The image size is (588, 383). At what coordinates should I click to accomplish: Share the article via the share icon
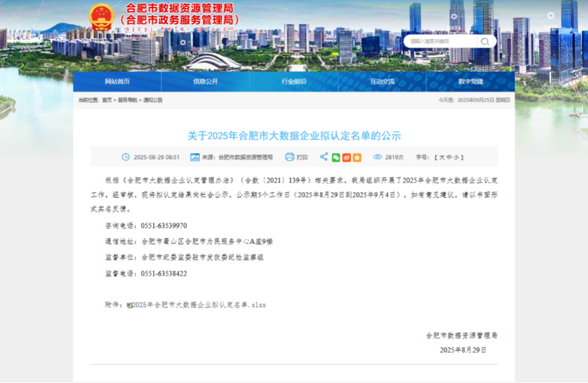323,157
